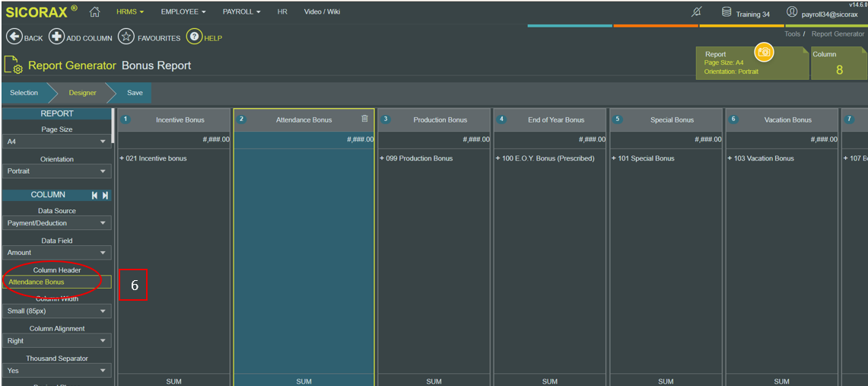Click the 021 Incentive bonus item
Image resolution: width=868 pixels, height=386 pixels.
click(x=154, y=158)
